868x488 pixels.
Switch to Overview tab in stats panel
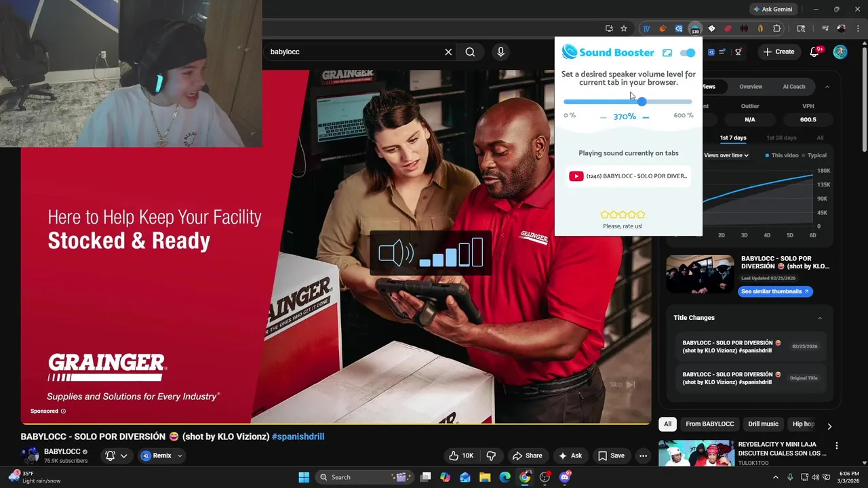pyautogui.click(x=751, y=87)
